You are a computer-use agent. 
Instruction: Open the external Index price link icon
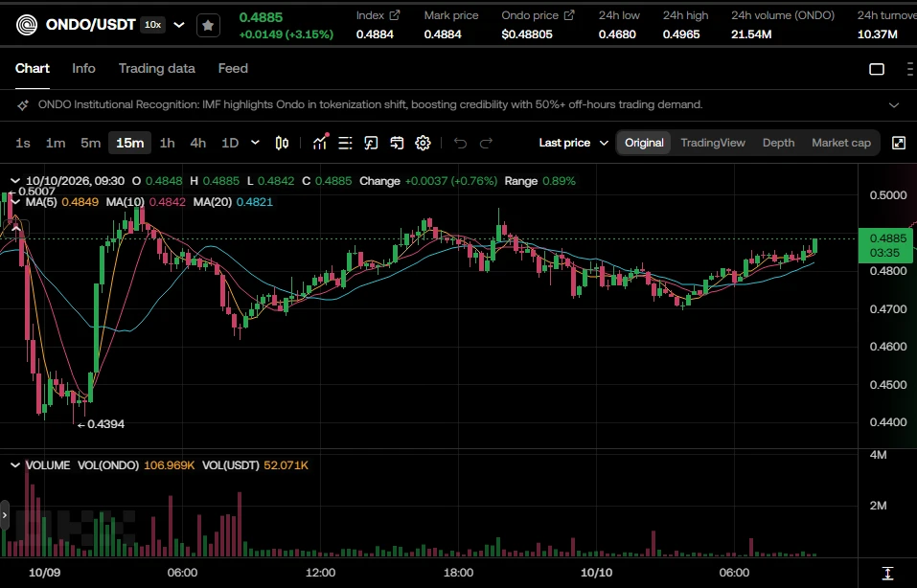[395, 15]
